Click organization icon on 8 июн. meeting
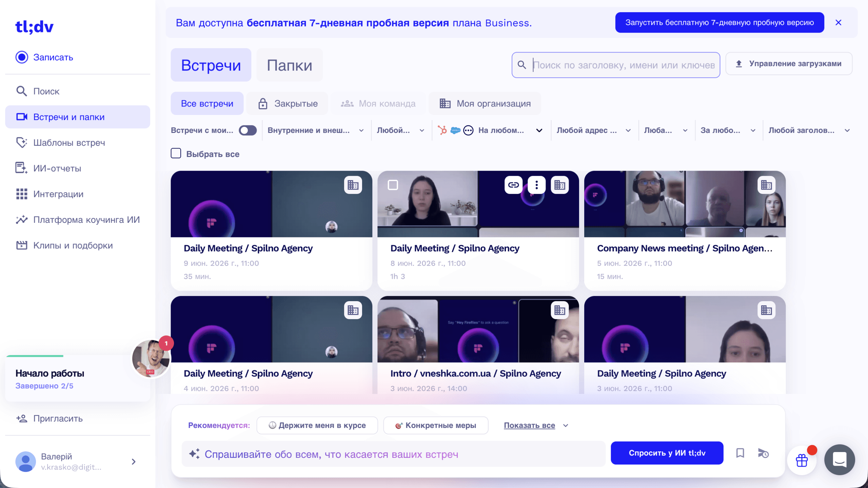The image size is (868, 488). coord(560,185)
